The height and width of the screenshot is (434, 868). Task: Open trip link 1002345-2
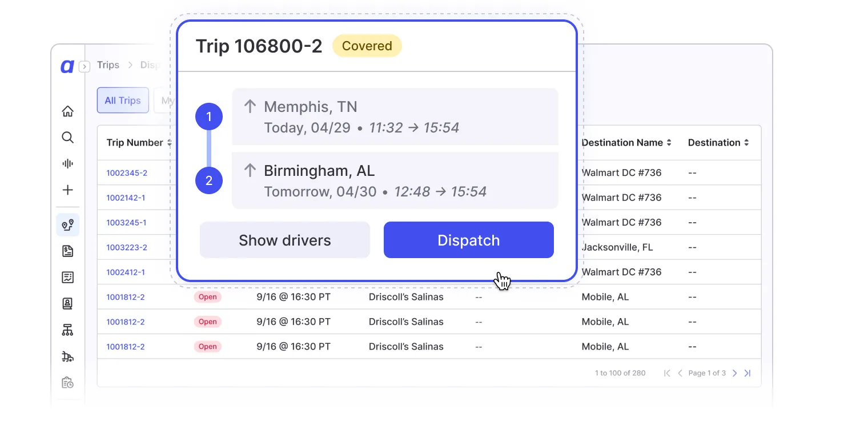127,173
